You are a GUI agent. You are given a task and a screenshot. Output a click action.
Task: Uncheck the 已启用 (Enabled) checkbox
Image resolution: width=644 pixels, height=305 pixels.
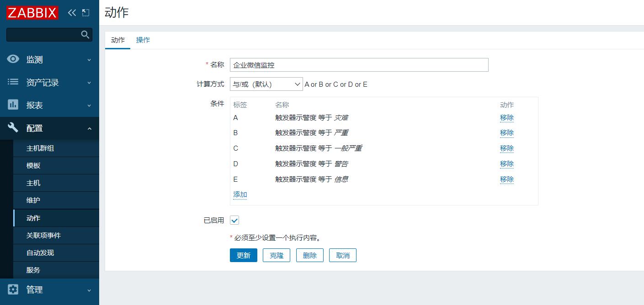234,220
